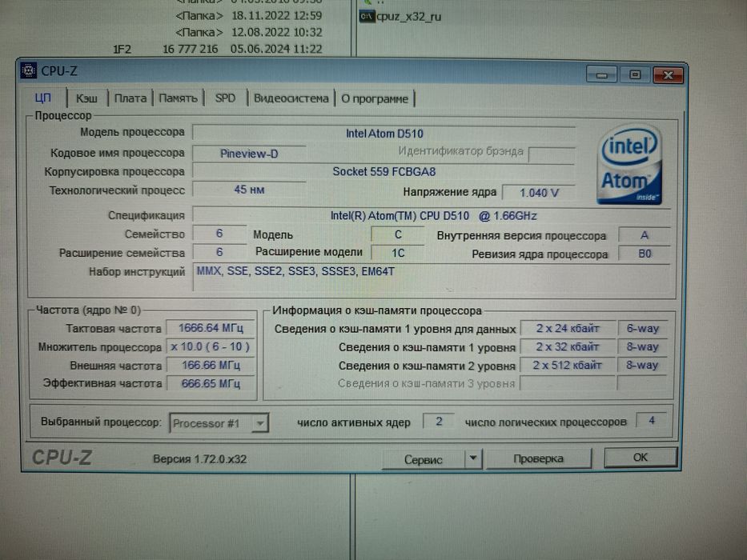
Task: Maximize the CPU-Z window
Action: [x=635, y=74]
